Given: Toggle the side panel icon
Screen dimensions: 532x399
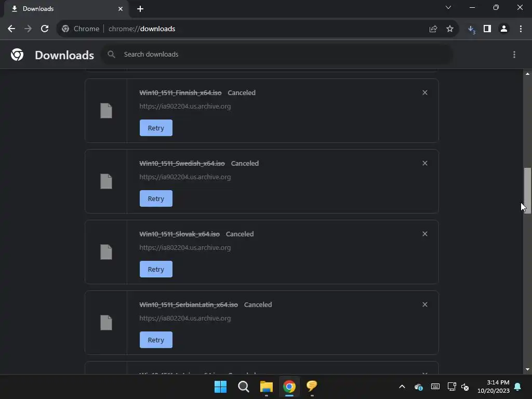Looking at the screenshot, I should coord(487,29).
